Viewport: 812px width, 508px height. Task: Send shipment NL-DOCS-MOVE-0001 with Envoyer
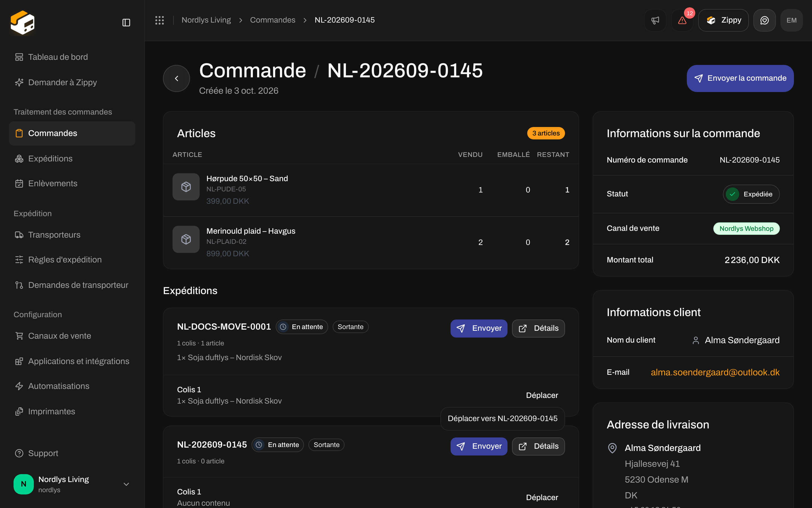[x=479, y=328]
